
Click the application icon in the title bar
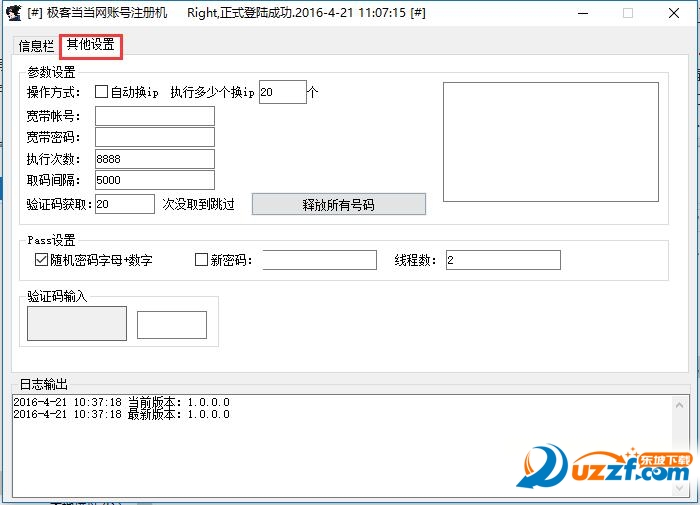point(14,13)
